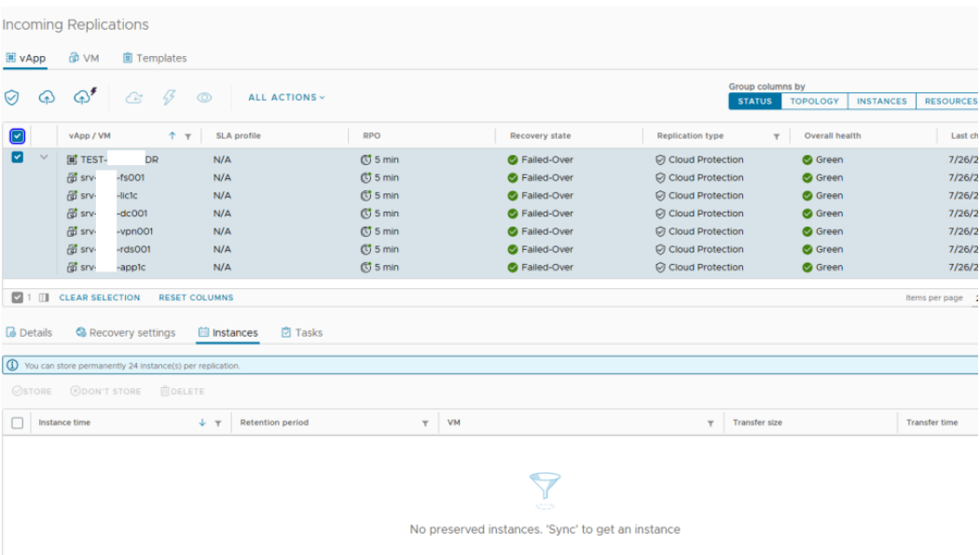Viewport: 980px width, 555px height.
Task: Sort by vApp / VM ascending arrow
Action: [x=173, y=136]
